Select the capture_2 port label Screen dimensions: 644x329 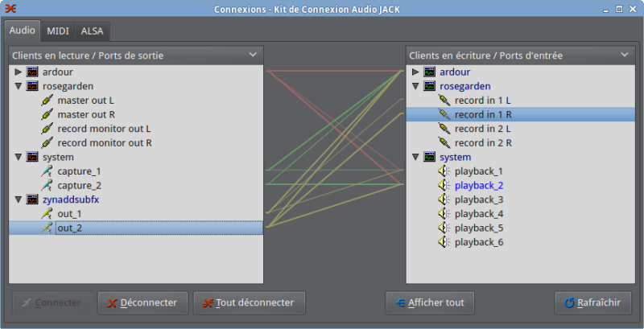click(79, 186)
